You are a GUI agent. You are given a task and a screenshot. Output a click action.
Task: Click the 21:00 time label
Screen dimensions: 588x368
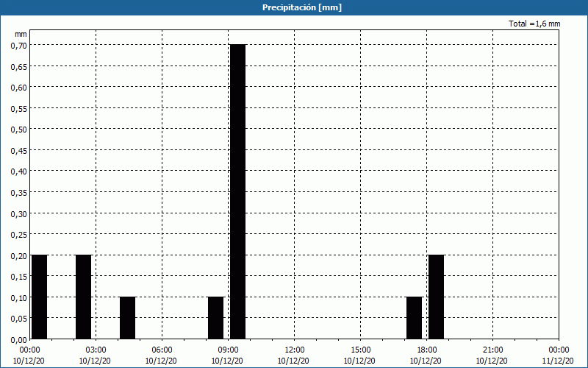click(x=492, y=350)
